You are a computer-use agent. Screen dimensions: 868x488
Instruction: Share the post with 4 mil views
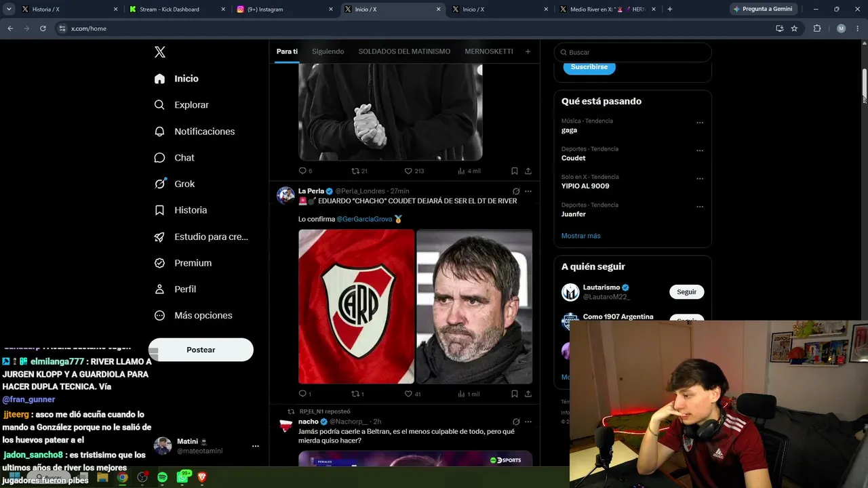(528, 171)
